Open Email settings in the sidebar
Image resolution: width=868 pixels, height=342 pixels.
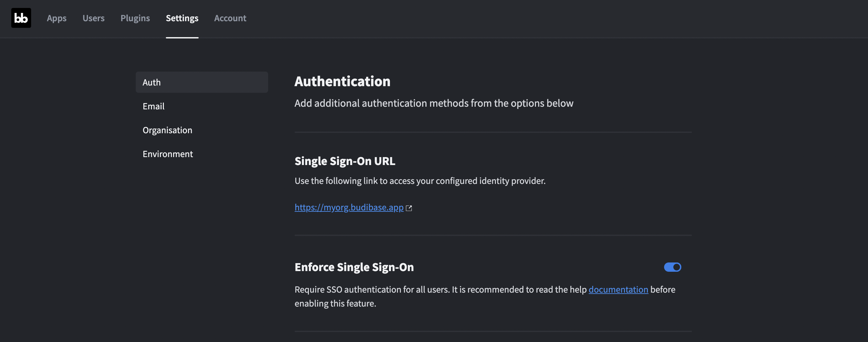click(154, 106)
